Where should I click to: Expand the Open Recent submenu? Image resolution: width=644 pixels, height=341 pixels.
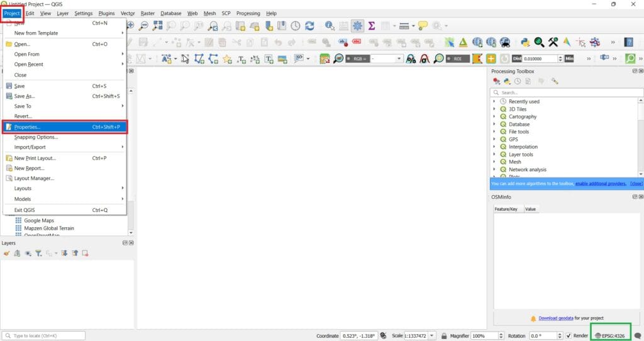pyautogui.click(x=65, y=65)
